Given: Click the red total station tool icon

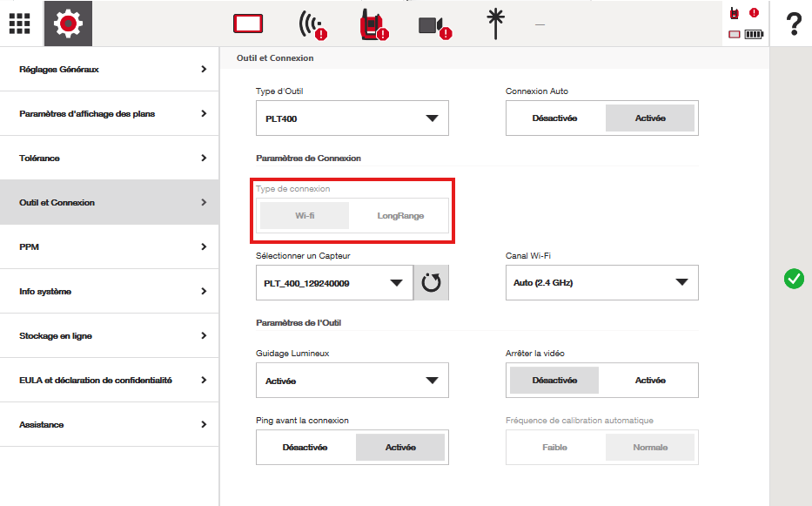Looking at the screenshot, I should pyautogui.click(x=372, y=24).
